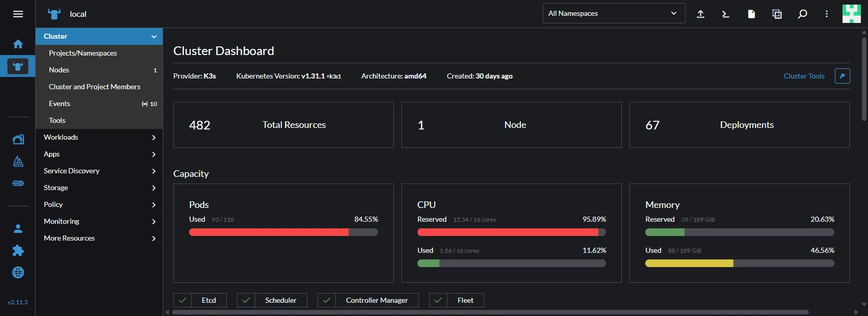Screen dimensions: 868x316
Task: Click the local cluster name
Action: coord(78,14)
